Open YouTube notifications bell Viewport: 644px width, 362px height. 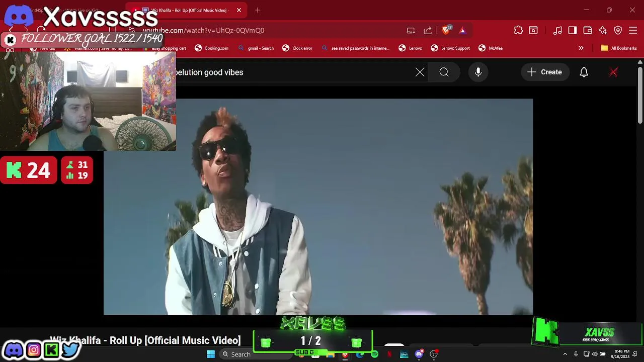(x=584, y=72)
